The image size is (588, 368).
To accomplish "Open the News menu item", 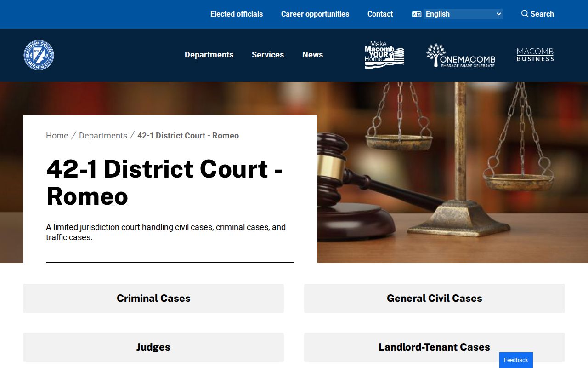I will (x=312, y=55).
